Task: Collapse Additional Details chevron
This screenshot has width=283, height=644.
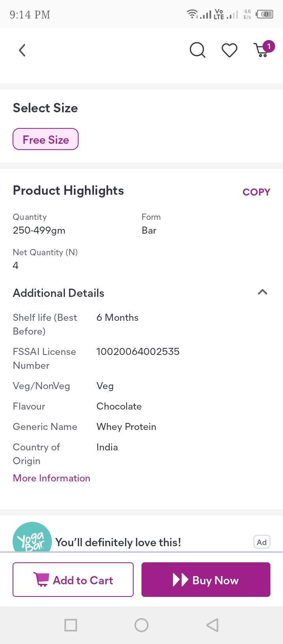Action: coord(262,292)
